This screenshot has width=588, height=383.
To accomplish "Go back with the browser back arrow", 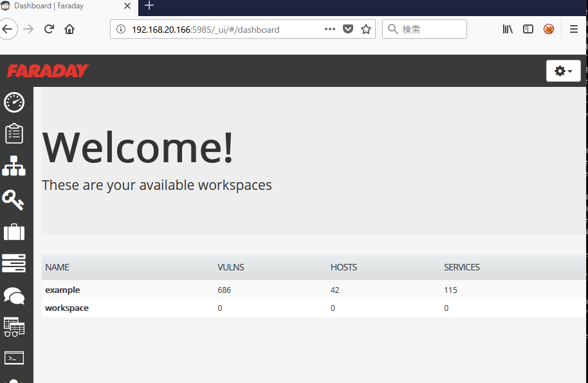I will [x=8, y=29].
